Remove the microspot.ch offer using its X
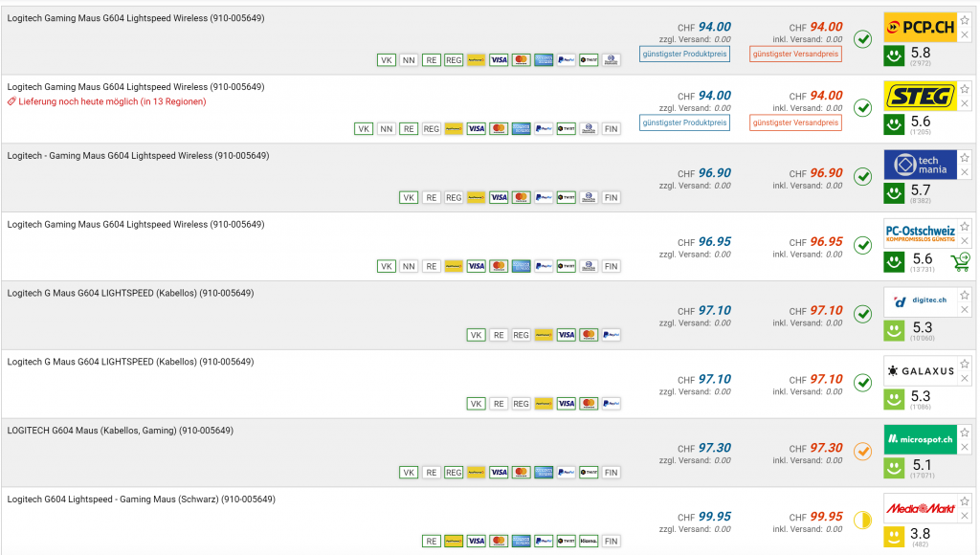Image resolution: width=980 pixels, height=555 pixels. 965,448
